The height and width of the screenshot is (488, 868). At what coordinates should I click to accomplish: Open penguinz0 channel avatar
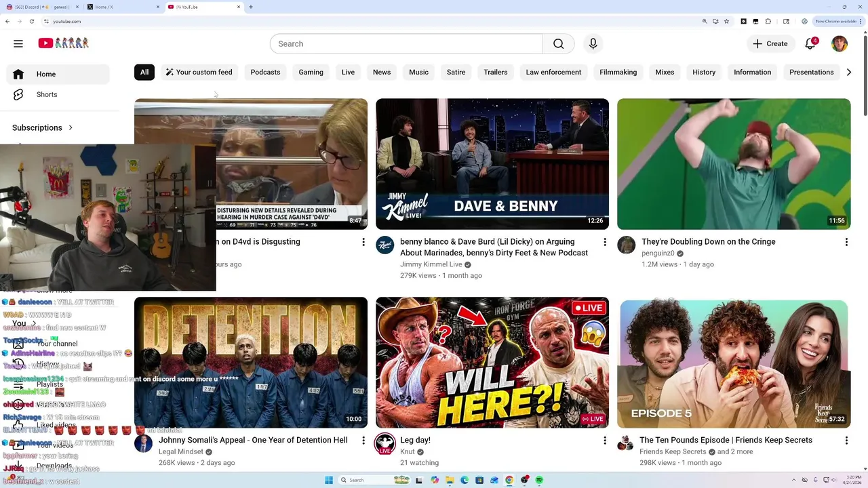626,245
